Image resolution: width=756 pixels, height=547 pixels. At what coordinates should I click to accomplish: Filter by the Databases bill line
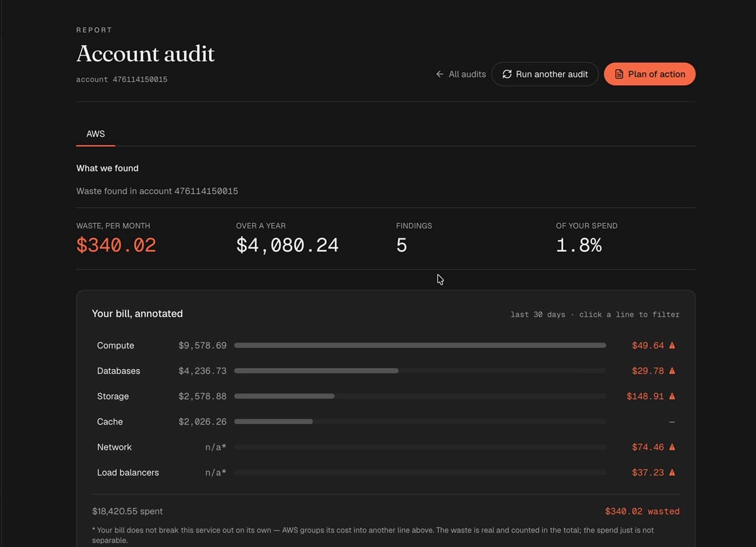coord(386,371)
